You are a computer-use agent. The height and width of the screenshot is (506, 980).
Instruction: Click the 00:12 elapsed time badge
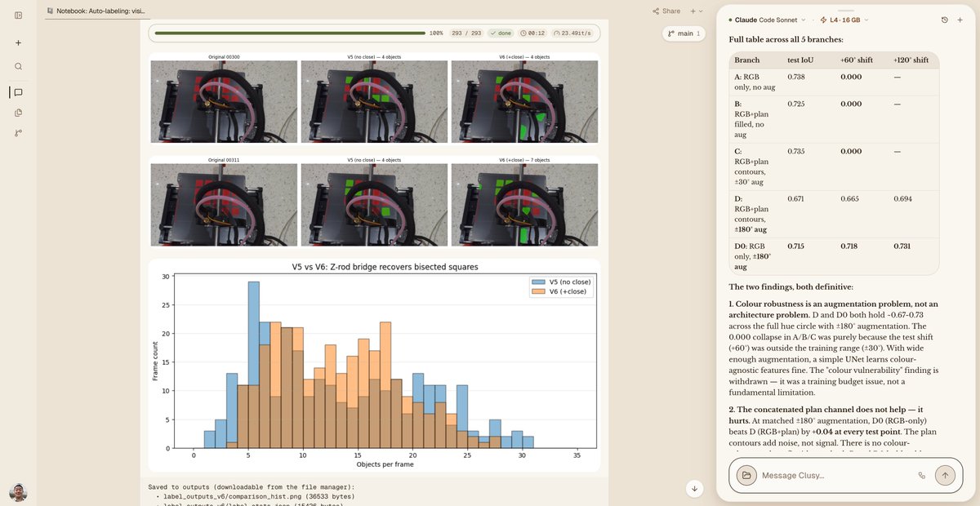[x=532, y=33]
